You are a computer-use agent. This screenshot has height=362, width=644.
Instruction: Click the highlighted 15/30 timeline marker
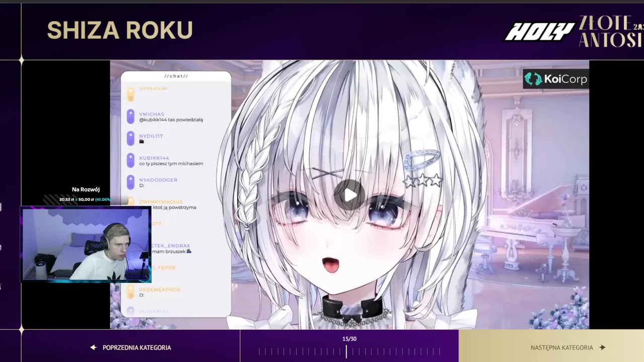point(346,351)
